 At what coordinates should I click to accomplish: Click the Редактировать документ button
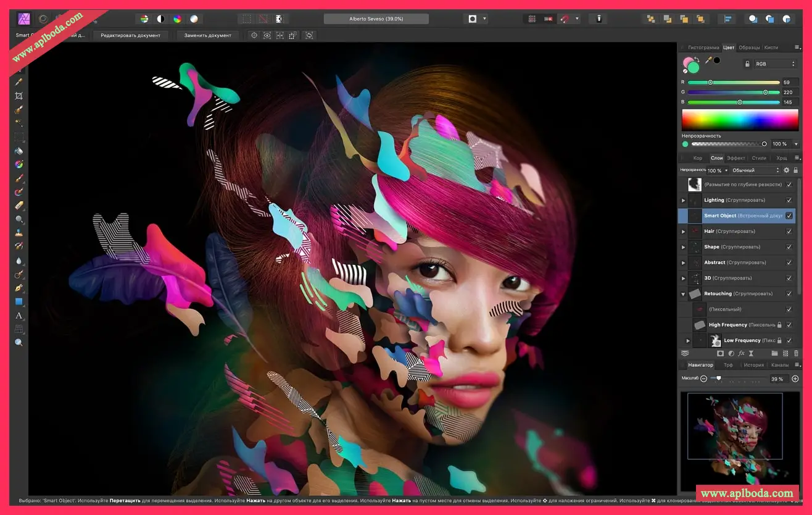(x=130, y=35)
